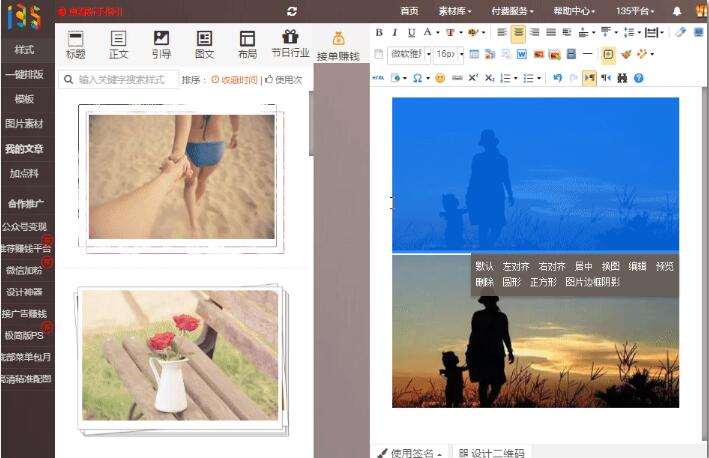Open the text background color T picker

(x=450, y=32)
